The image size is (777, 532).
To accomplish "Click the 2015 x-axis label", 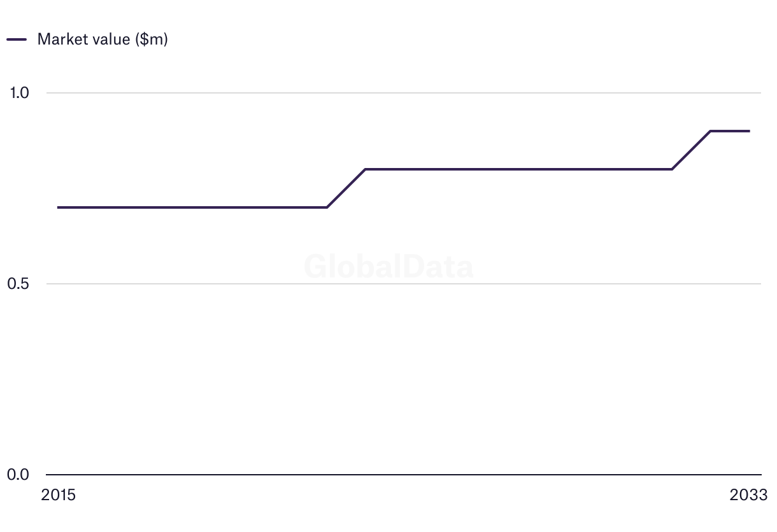I will (58, 495).
